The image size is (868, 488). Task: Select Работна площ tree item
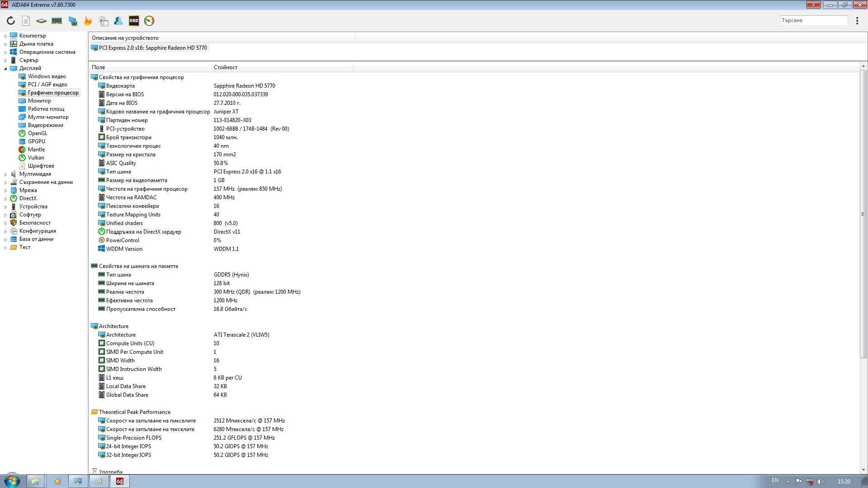coord(46,109)
